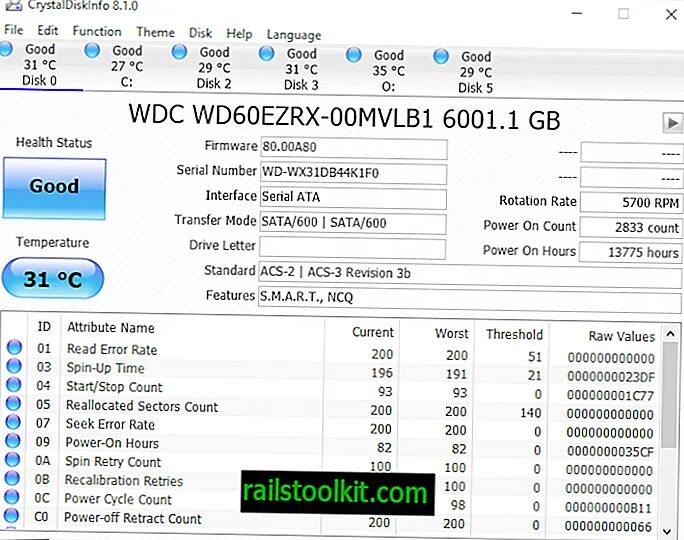
Task: Click the Good health status button
Action: coord(55,188)
